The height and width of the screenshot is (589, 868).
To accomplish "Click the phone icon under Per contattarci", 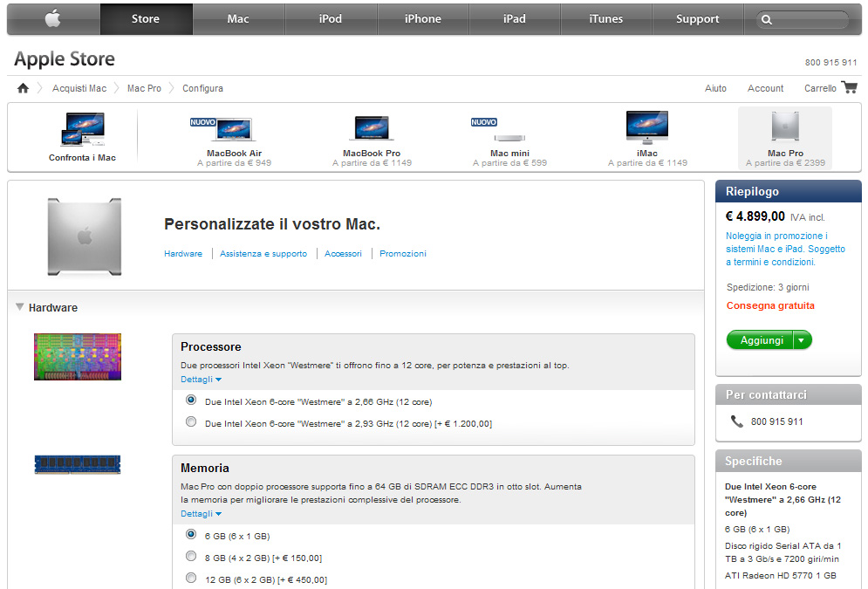I will point(737,421).
